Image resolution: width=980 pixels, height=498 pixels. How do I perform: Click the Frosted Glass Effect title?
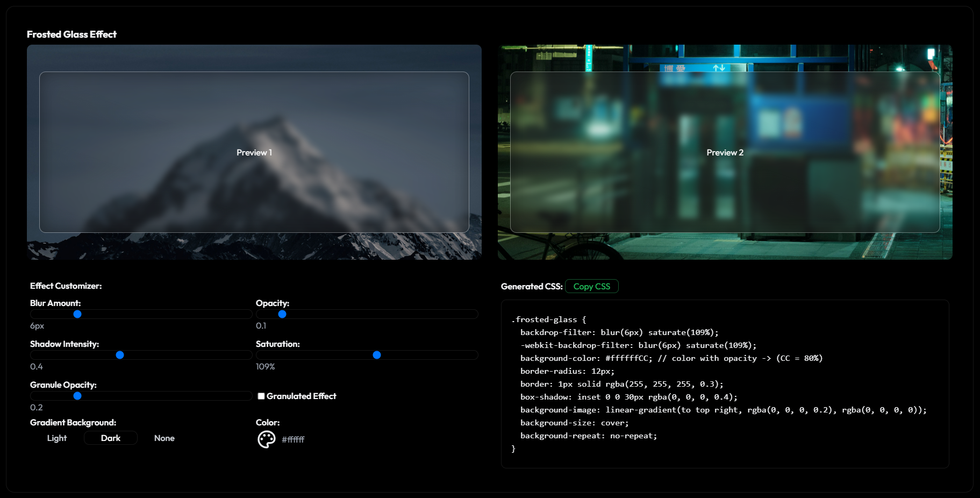tap(72, 34)
